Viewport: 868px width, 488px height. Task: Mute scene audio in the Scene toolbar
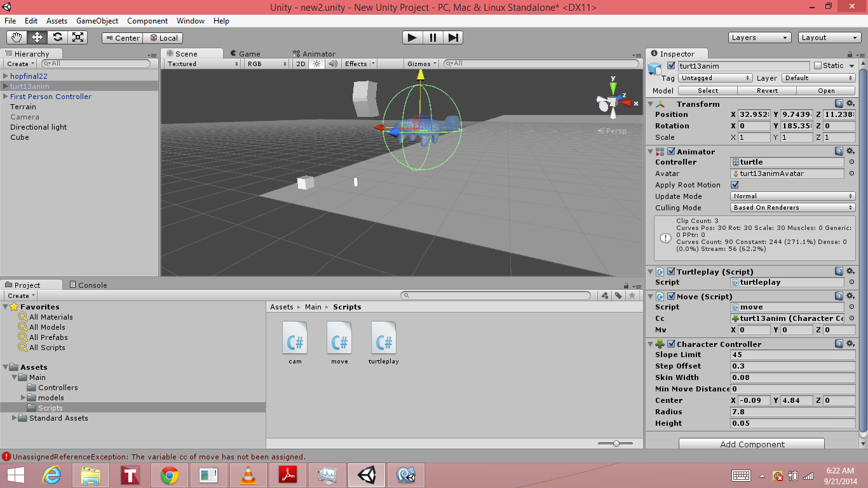click(332, 64)
